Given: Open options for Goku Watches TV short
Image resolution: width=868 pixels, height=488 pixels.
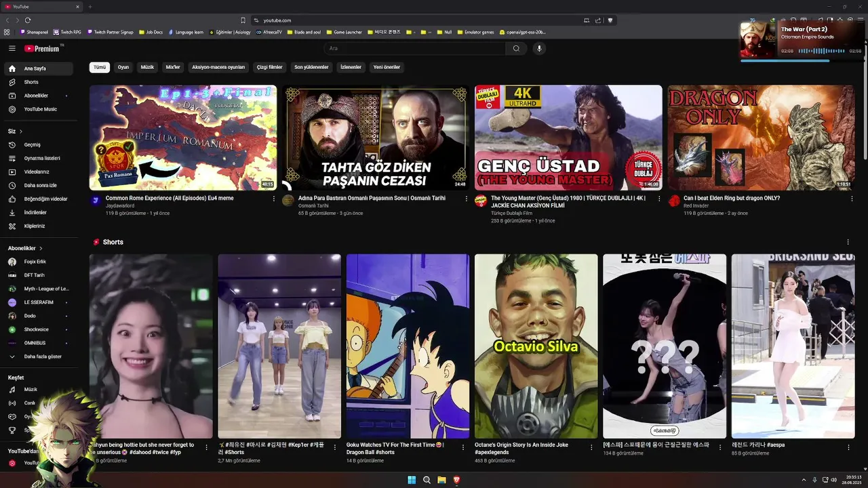Looking at the screenshot, I should [463, 447].
